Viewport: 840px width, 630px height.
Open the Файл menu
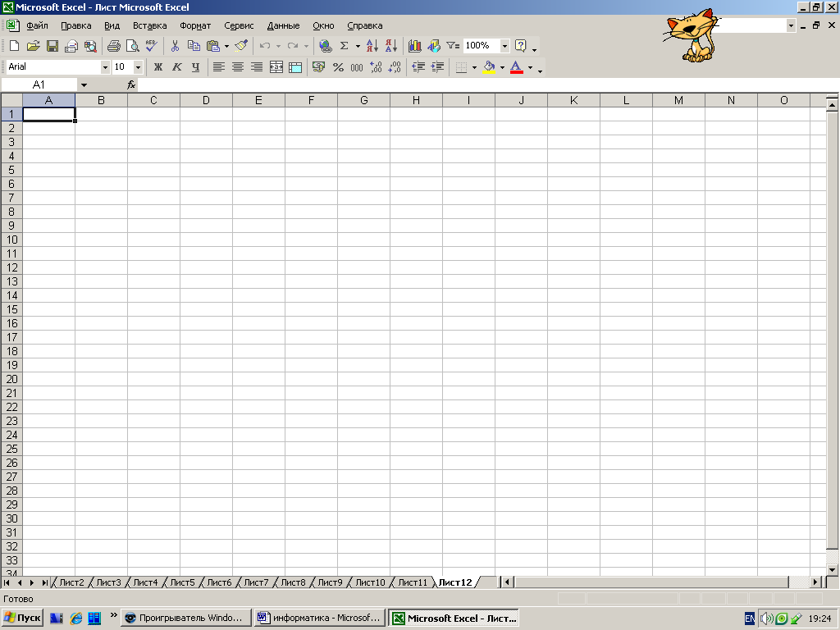[37, 25]
